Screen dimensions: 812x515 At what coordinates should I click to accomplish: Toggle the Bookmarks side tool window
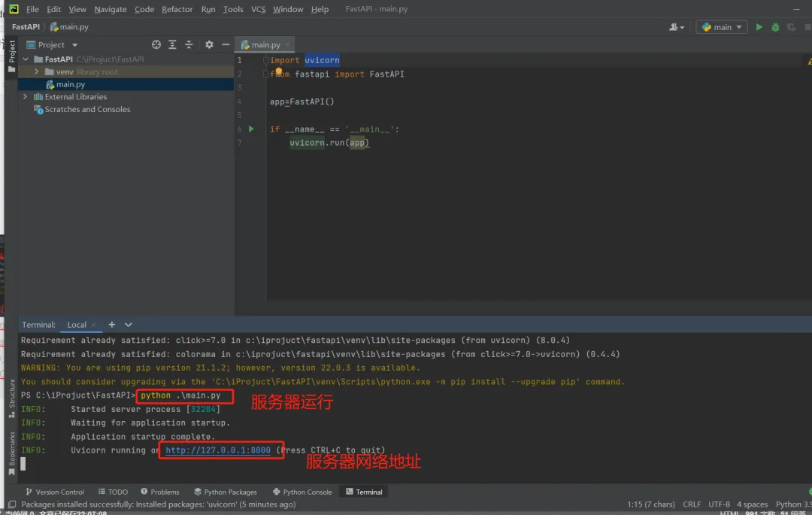(x=11, y=453)
